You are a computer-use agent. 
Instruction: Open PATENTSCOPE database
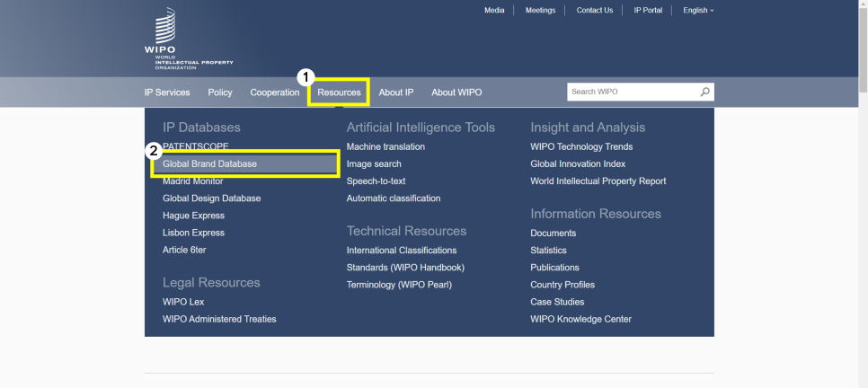coord(195,146)
